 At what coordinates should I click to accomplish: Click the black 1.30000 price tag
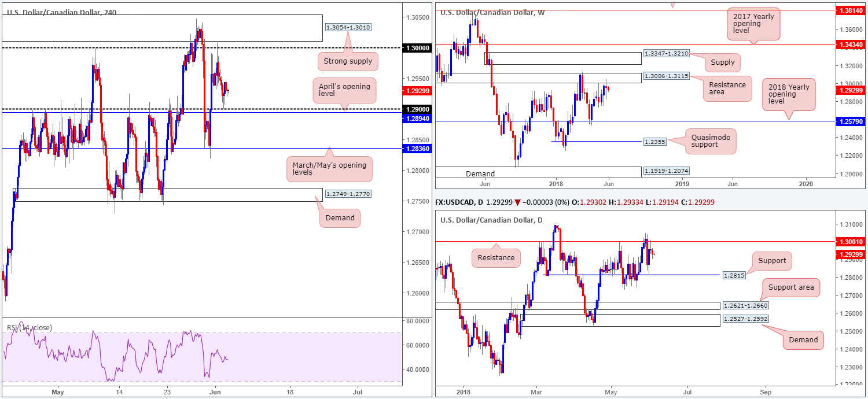point(418,48)
